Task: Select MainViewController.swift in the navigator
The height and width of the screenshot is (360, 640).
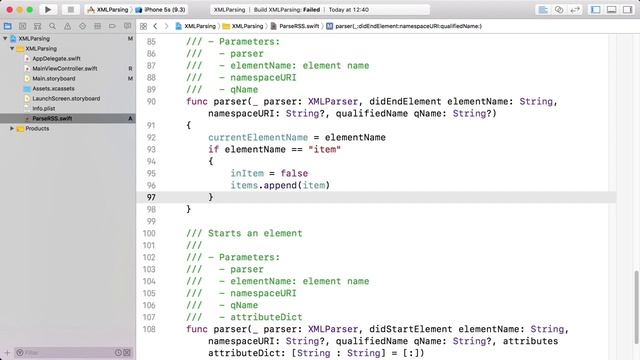Action: tap(64, 69)
